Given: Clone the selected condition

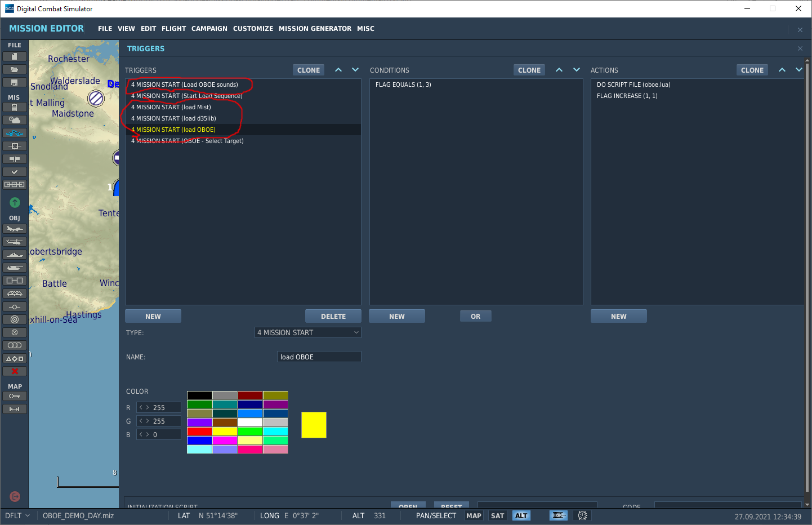Looking at the screenshot, I should [x=529, y=70].
